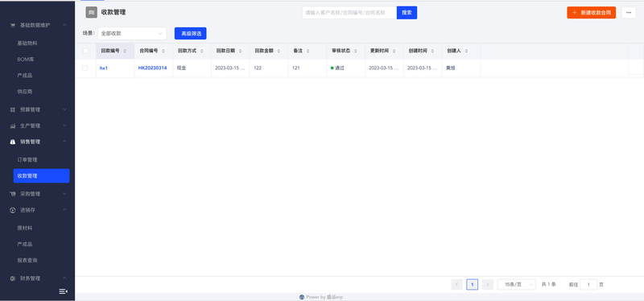Sort by 回款方式 column arrows
This screenshot has width=644, height=301.
pos(202,51)
